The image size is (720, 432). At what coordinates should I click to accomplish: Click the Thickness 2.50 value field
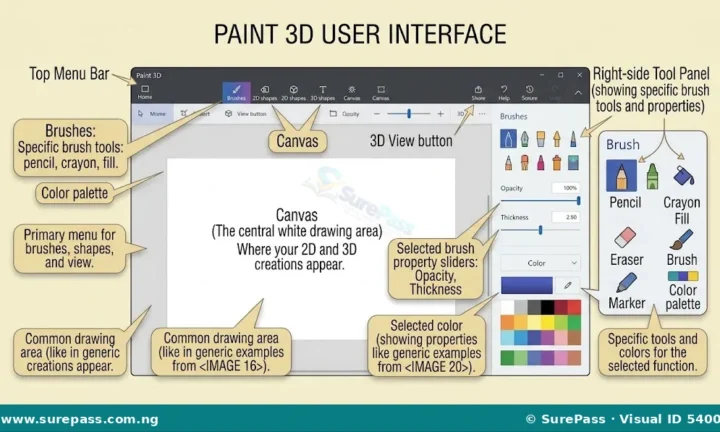(565, 217)
